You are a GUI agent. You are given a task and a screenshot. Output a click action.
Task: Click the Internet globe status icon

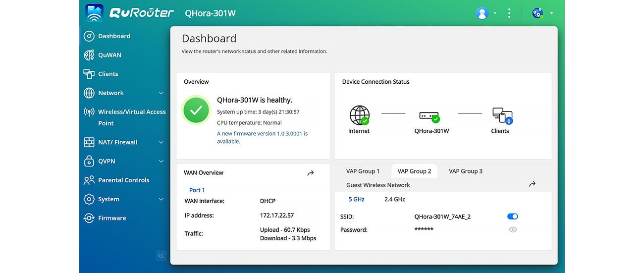coord(359,115)
